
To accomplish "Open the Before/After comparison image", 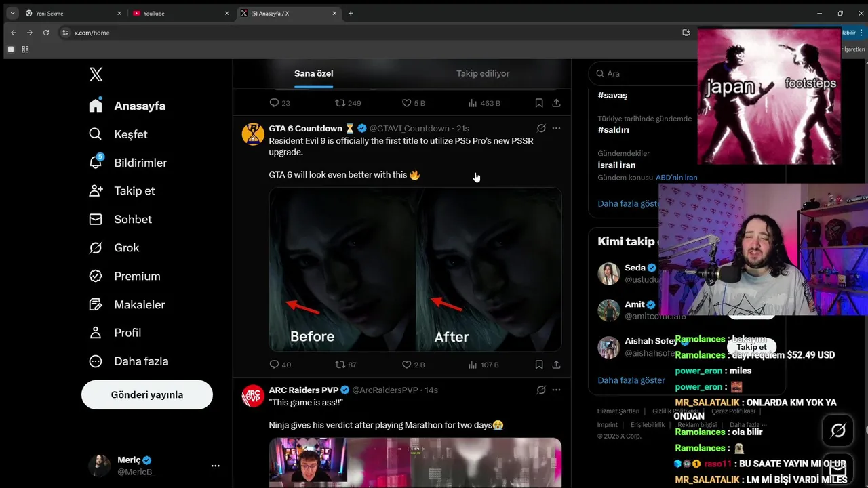I will pyautogui.click(x=415, y=269).
